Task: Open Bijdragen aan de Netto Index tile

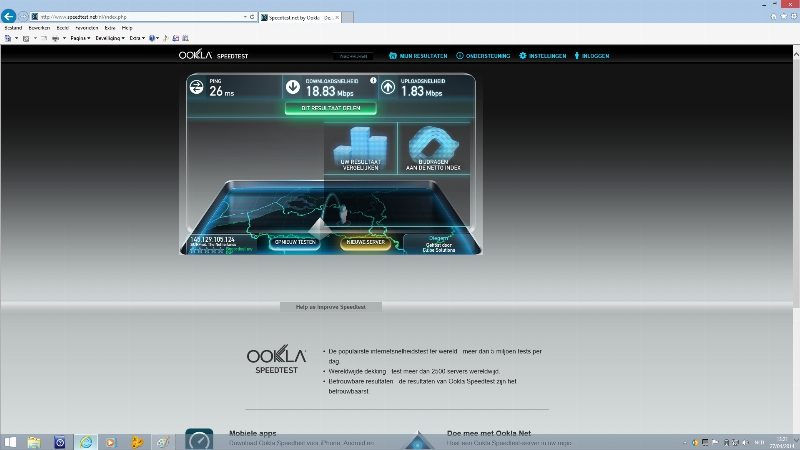Action: [433, 148]
